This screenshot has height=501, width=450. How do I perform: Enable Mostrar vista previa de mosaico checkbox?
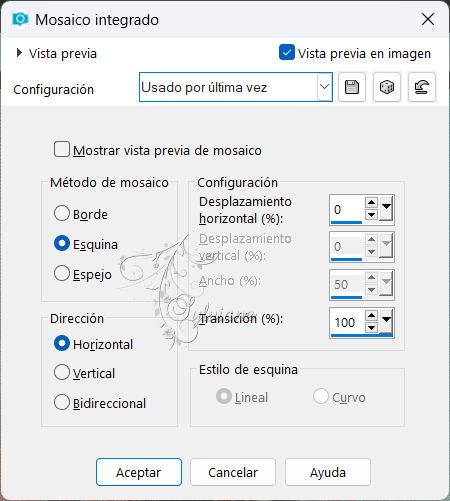[62, 149]
